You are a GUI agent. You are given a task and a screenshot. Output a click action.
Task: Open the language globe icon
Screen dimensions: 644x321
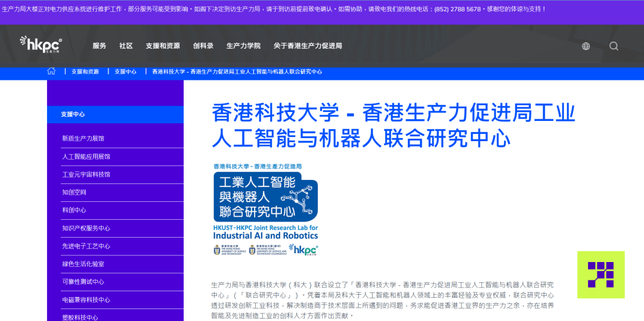(586, 46)
